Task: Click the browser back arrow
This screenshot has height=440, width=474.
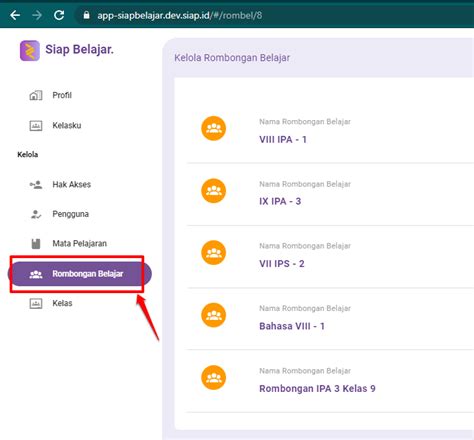Action: 15,15
